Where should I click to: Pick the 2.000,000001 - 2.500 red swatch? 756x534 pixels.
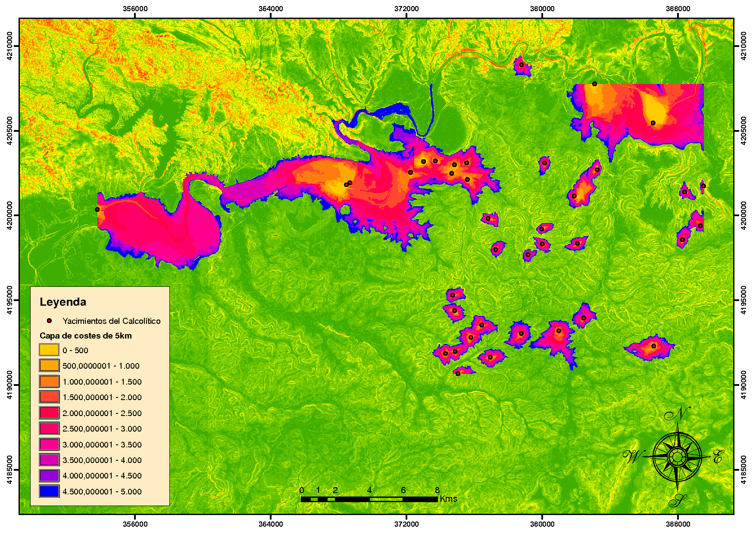pyautogui.click(x=49, y=413)
